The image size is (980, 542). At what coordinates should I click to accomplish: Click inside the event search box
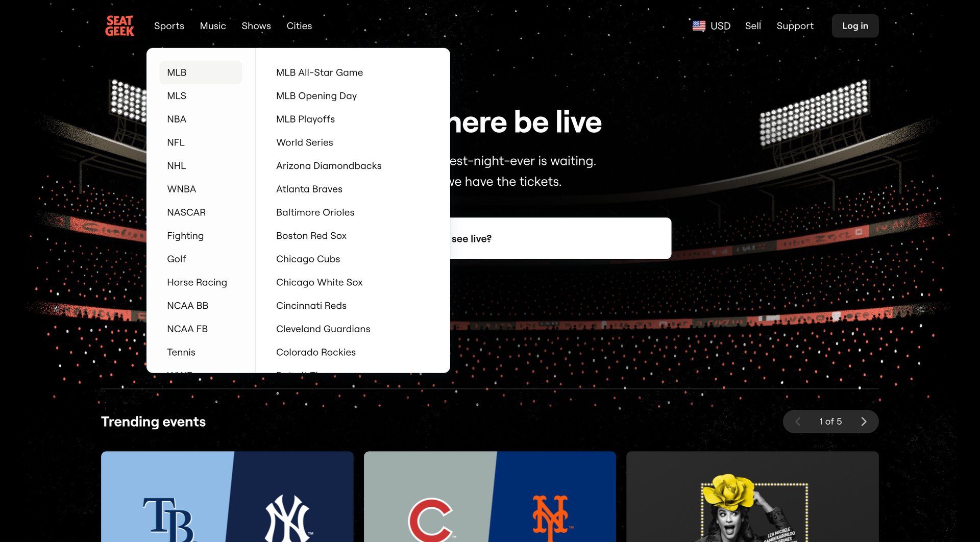click(561, 238)
